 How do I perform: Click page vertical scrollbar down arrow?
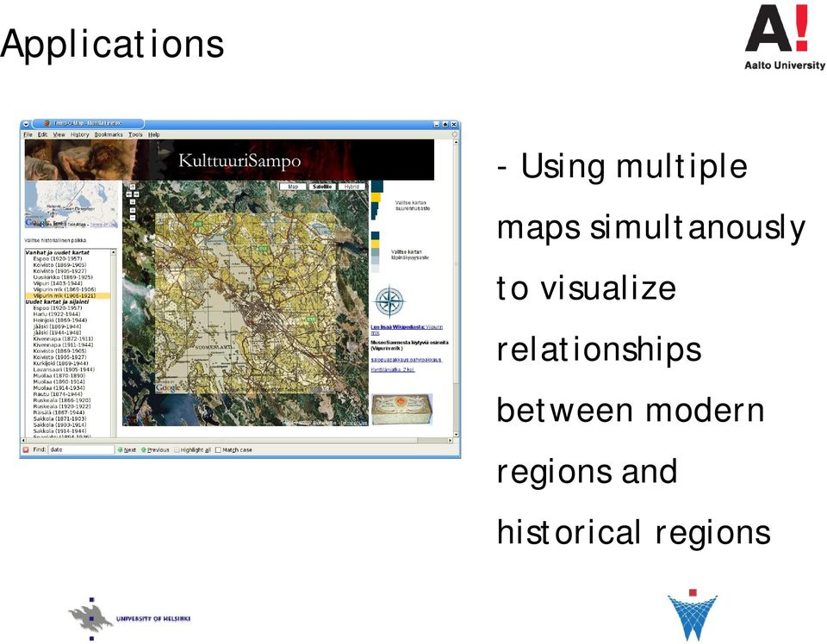(x=457, y=435)
